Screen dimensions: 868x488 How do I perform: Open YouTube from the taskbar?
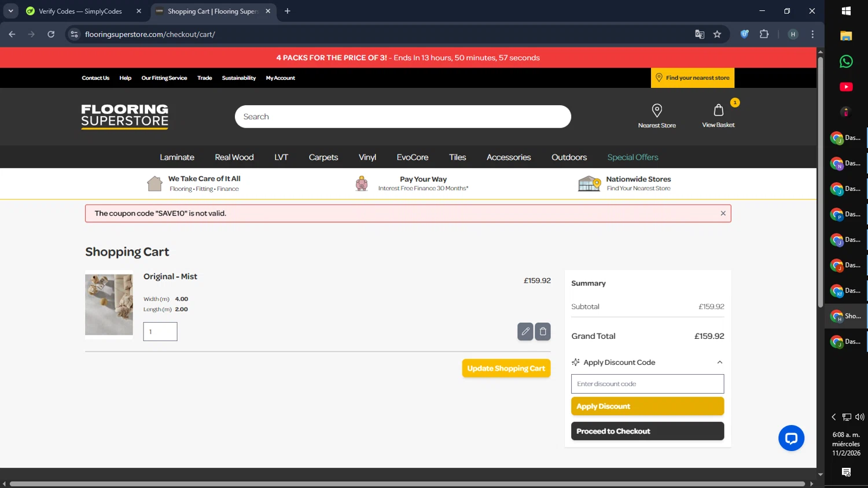846,87
